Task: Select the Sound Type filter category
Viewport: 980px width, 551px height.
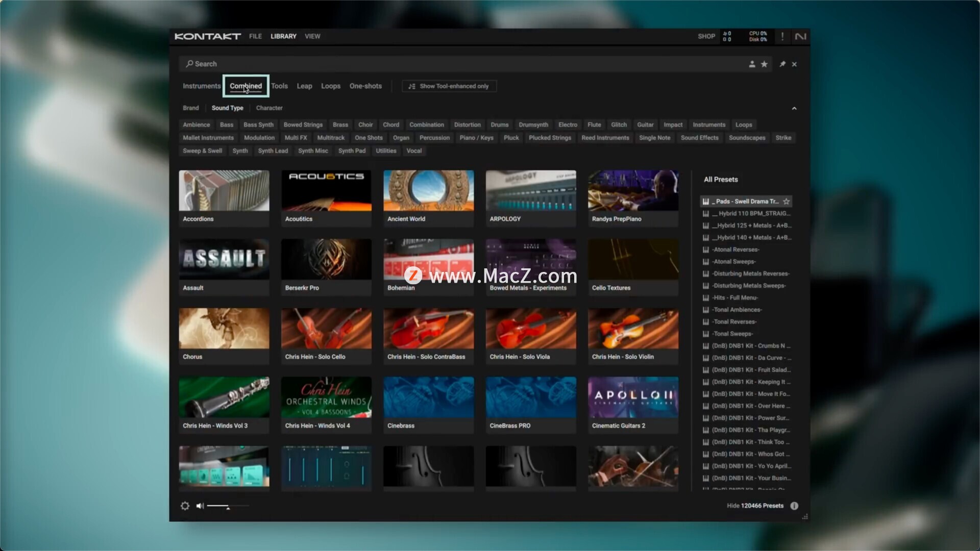Action: tap(228, 108)
